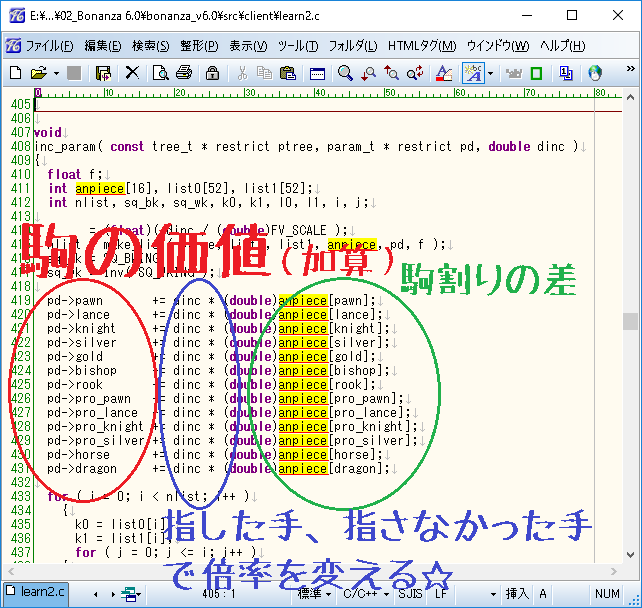Click the replace magnifier icon
Screen dimensions: 642x608
415,74
